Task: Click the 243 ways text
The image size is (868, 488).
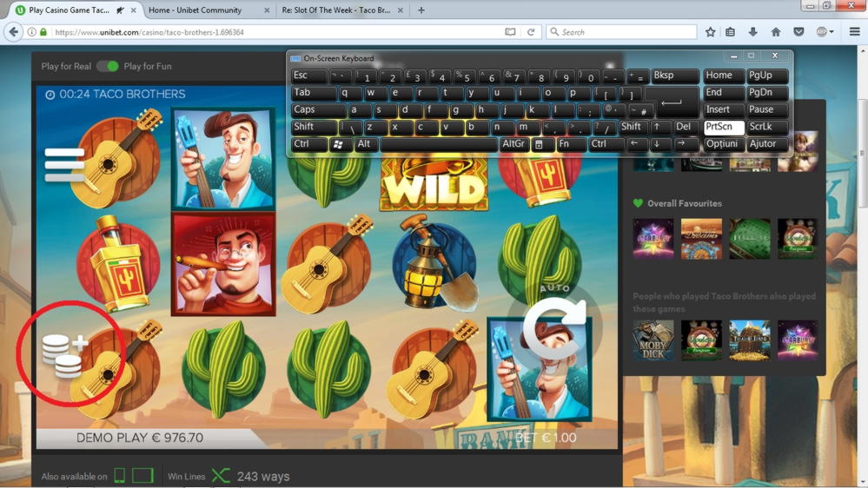Action: 263,477
